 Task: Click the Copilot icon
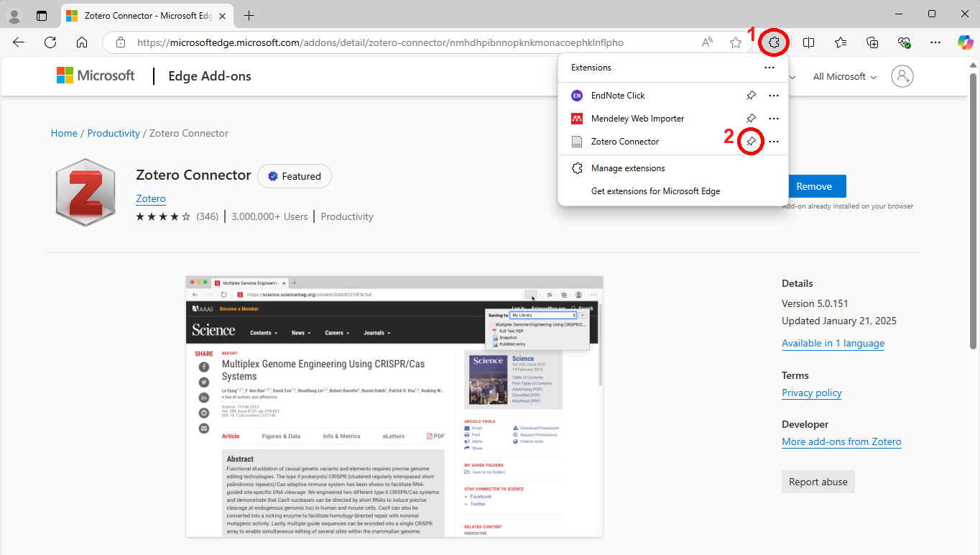pyautogui.click(x=965, y=42)
